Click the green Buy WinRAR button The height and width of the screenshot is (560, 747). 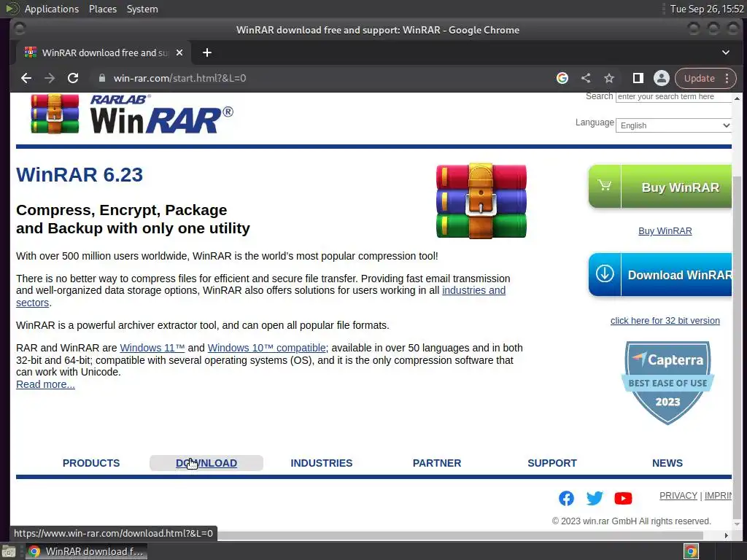[x=659, y=187]
